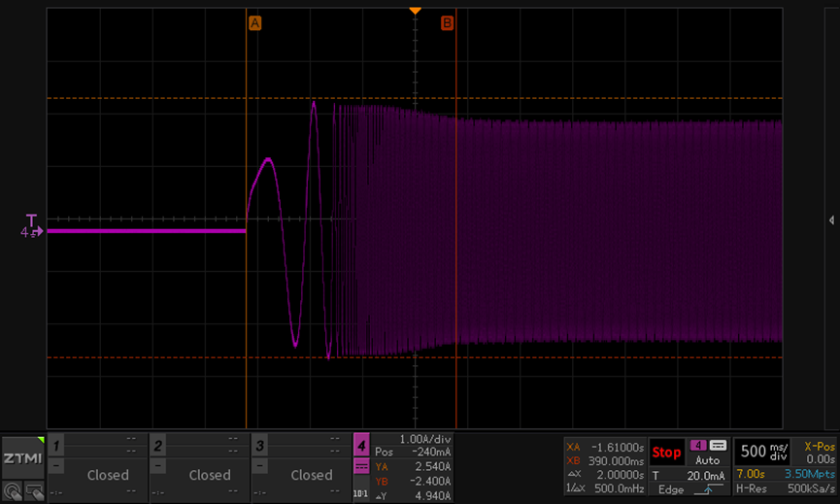This screenshot has height=504, width=840.
Task: Open the ZTMI main menu logo
Action: click(x=22, y=458)
